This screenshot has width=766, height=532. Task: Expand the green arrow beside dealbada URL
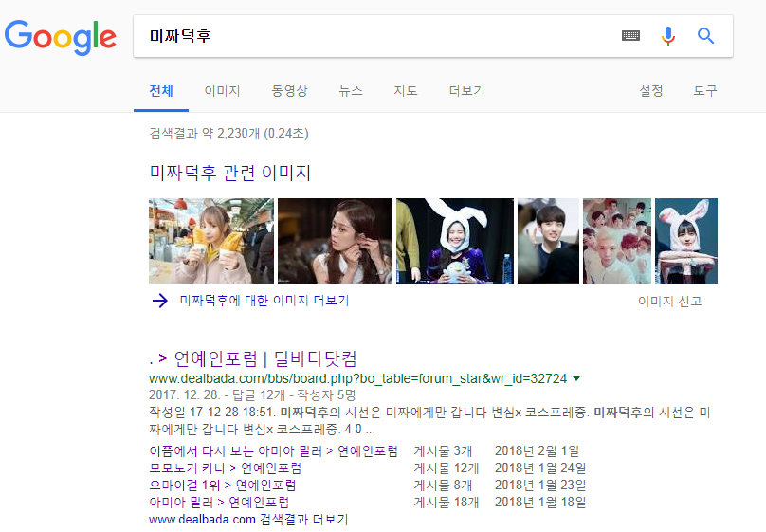click(x=576, y=379)
